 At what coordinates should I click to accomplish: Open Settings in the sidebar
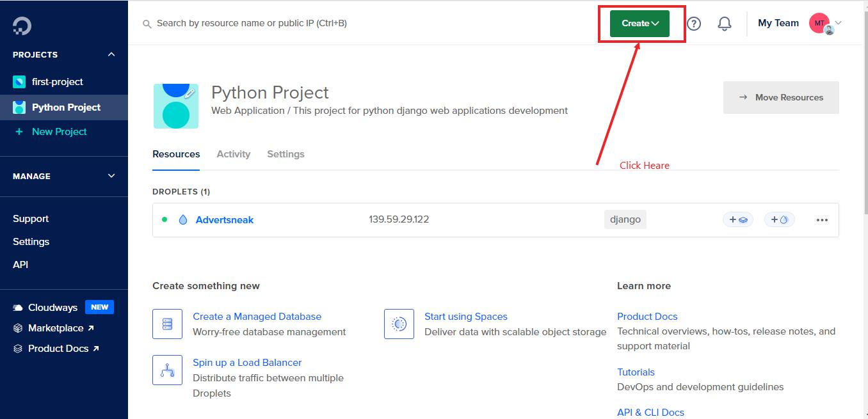click(31, 242)
